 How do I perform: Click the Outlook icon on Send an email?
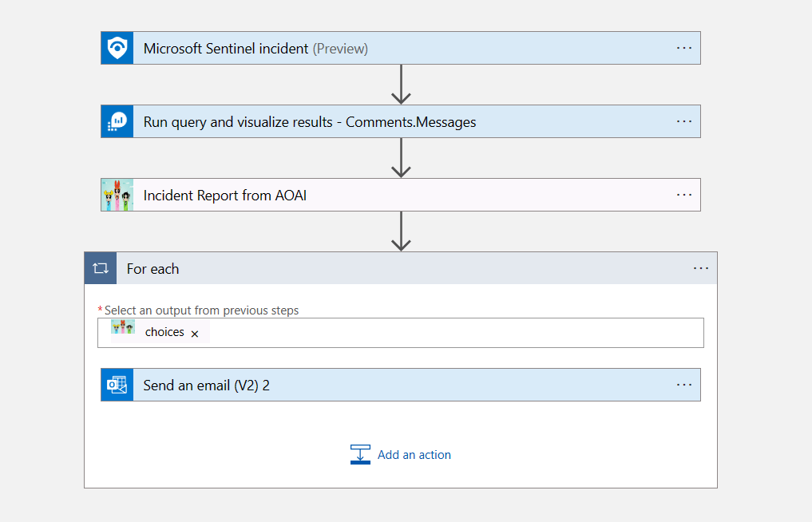pos(117,385)
